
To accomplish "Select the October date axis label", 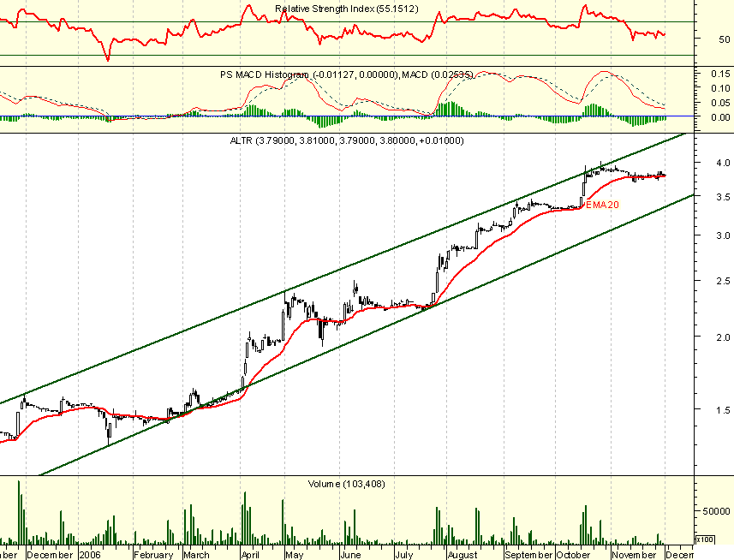I will click(x=574, y=555).
